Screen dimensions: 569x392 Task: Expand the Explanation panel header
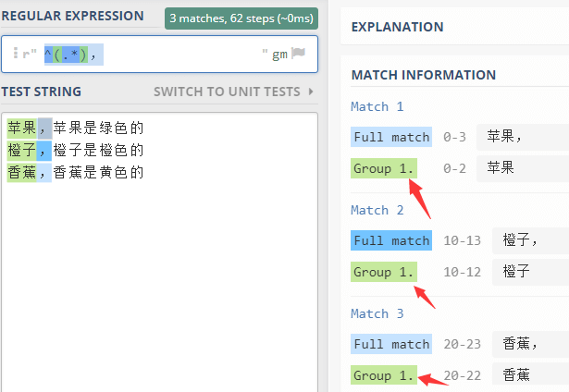[x=397, y=27]
